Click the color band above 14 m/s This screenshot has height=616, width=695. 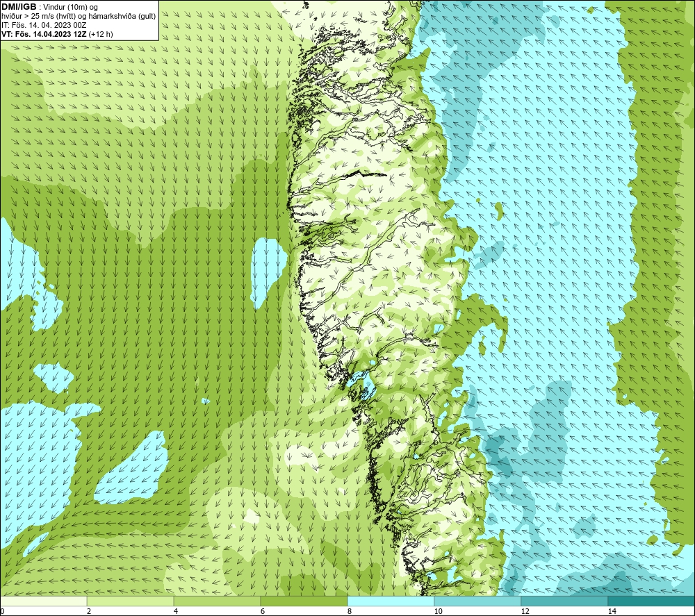pyautogui.click(x=651, y=601)
